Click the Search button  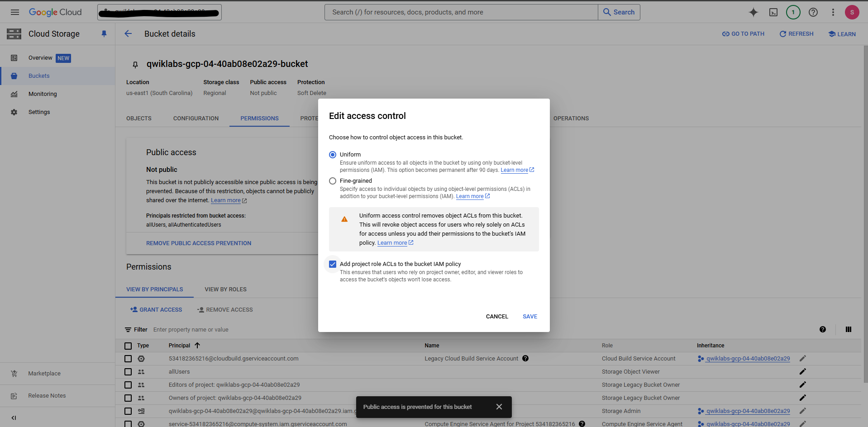619,12
